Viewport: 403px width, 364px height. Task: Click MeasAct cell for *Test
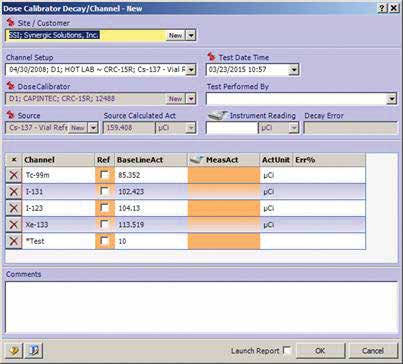pos(224,241)
